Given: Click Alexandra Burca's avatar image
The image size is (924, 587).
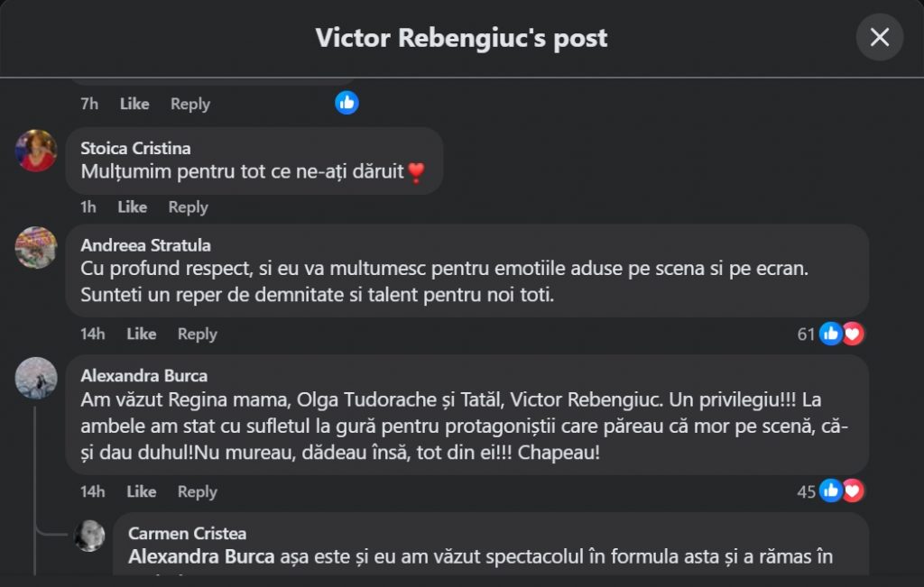Looking at the screenshot, I should [x=36, y=378].
